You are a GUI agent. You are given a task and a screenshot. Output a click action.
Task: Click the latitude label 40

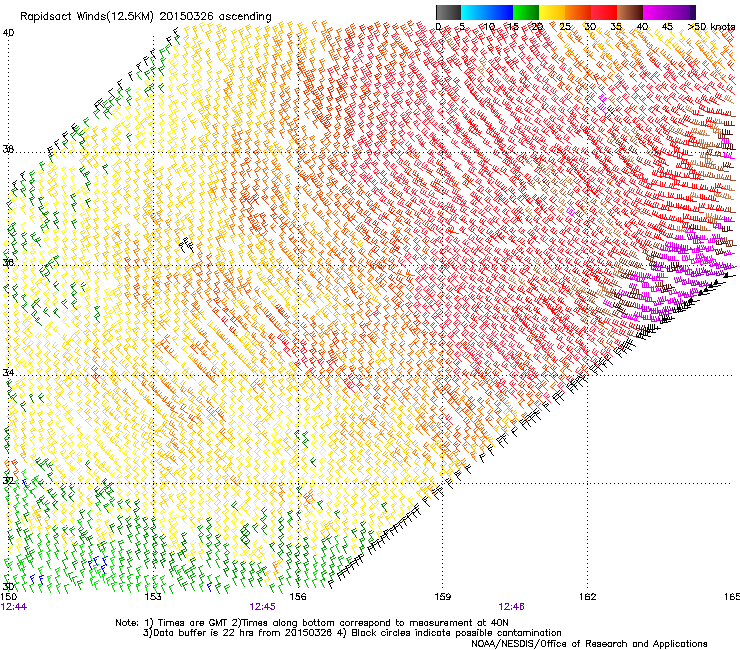coord(8,33)
